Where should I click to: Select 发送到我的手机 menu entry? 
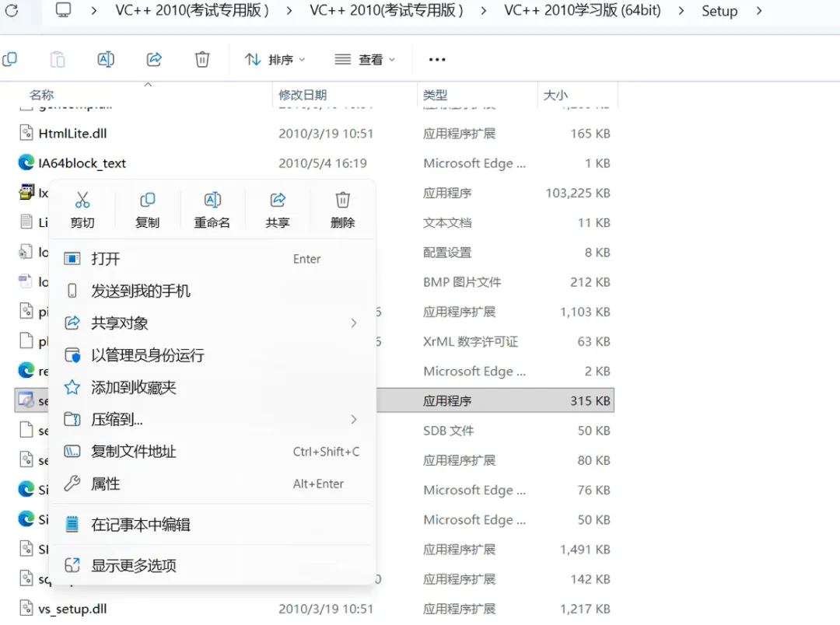[212, 291]
